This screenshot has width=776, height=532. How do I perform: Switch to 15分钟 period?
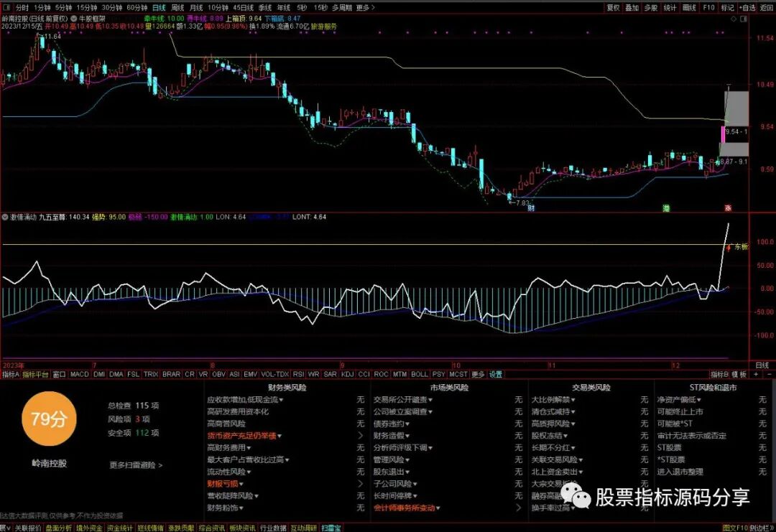pyautogui.click(x=87, y=8)
